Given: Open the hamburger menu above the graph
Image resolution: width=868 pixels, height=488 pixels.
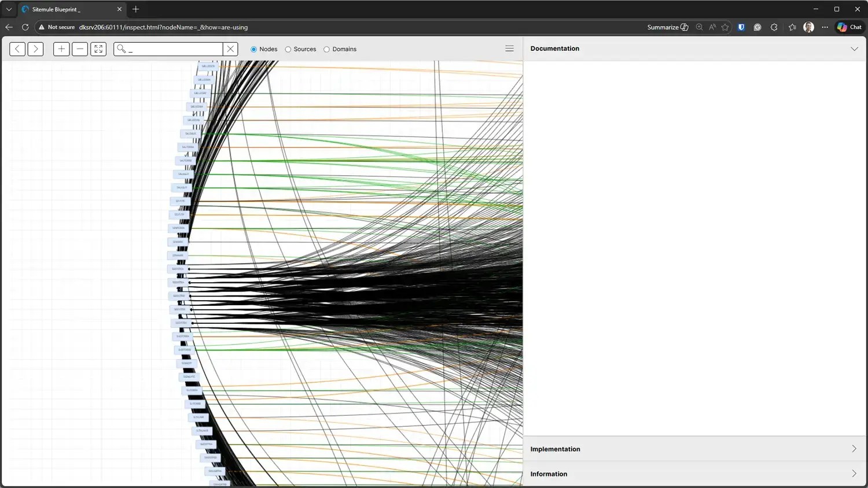Looking at the screenshot, I should tap(509, 49).
